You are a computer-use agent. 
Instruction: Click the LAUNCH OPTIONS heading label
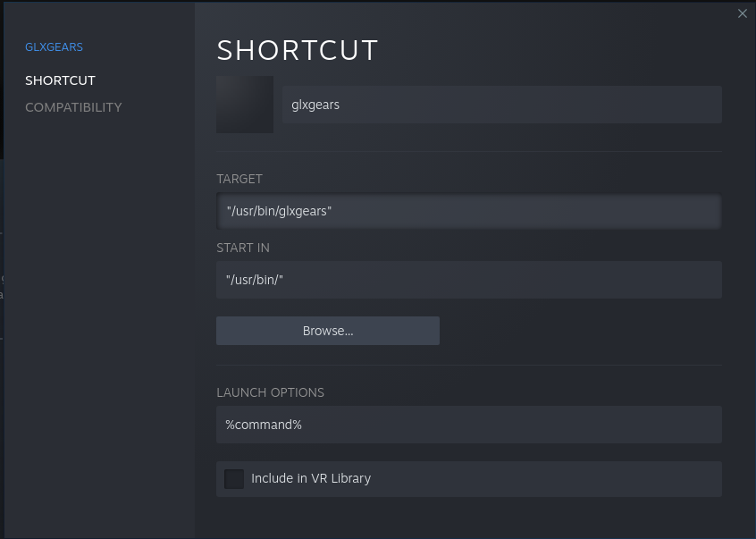pyautogui.click(x=271, y=392)
